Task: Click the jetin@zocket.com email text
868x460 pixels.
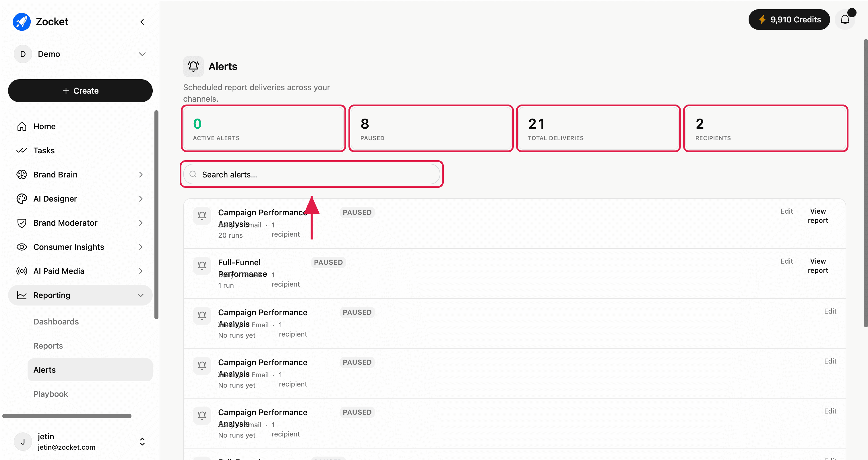Action: pos(66,447)
